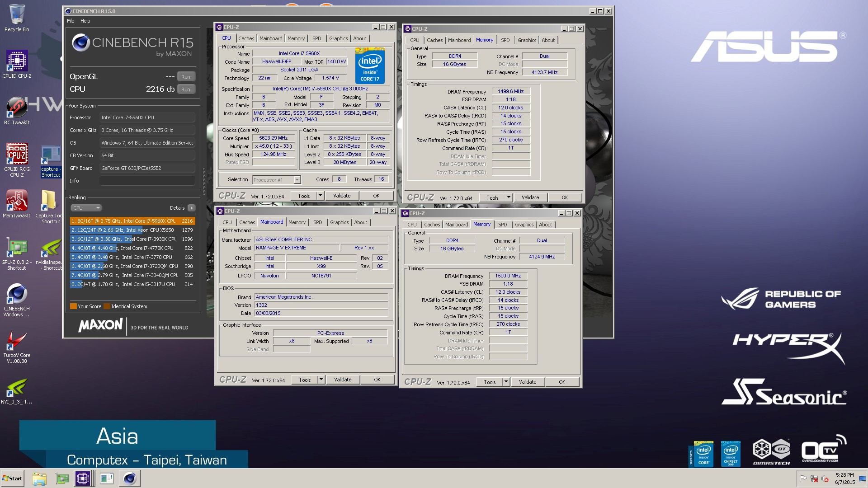Click the Core Speed value 5623.29 MHz
This screenshot has height=488, width=868.
pos(274,138)
